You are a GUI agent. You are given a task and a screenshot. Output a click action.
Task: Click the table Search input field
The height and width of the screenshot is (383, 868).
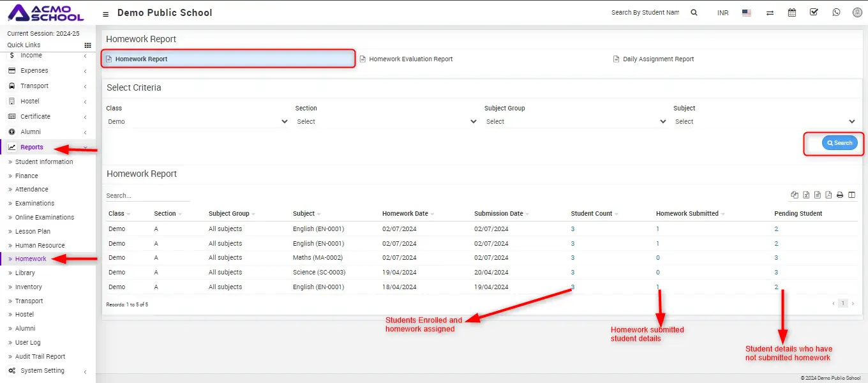pos(147,196)
